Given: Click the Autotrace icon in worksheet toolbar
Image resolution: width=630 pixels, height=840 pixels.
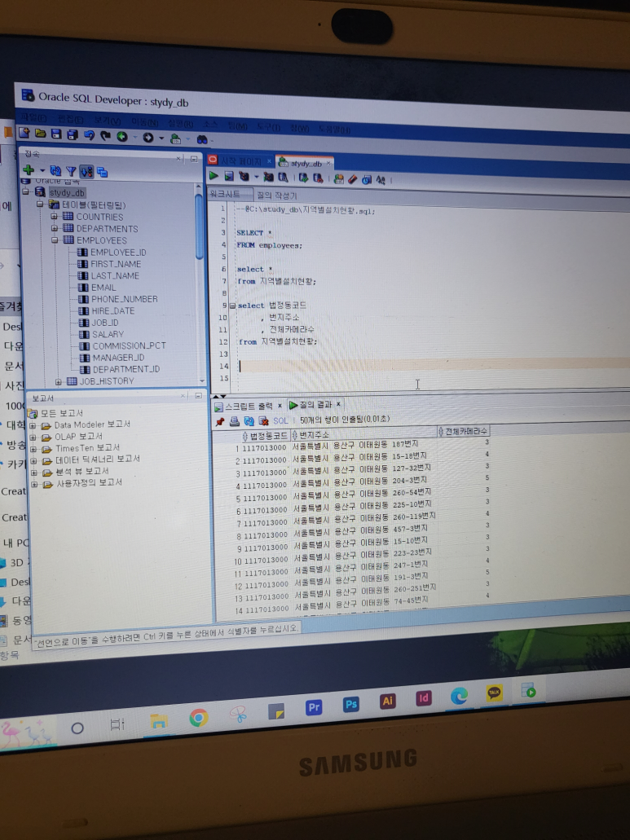Looking at the screenshot, I should pos(268,177).
